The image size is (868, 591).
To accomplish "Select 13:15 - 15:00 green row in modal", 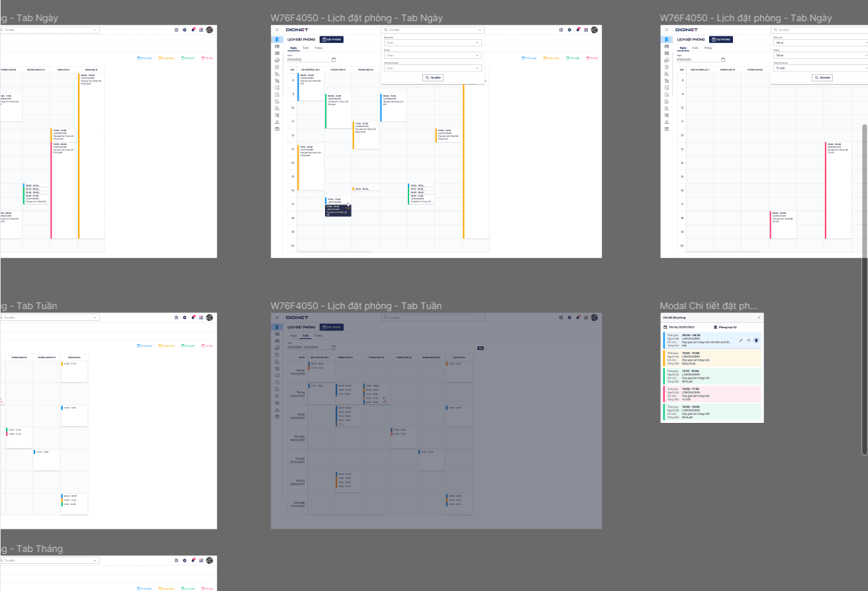I will [x=712, y=376].
